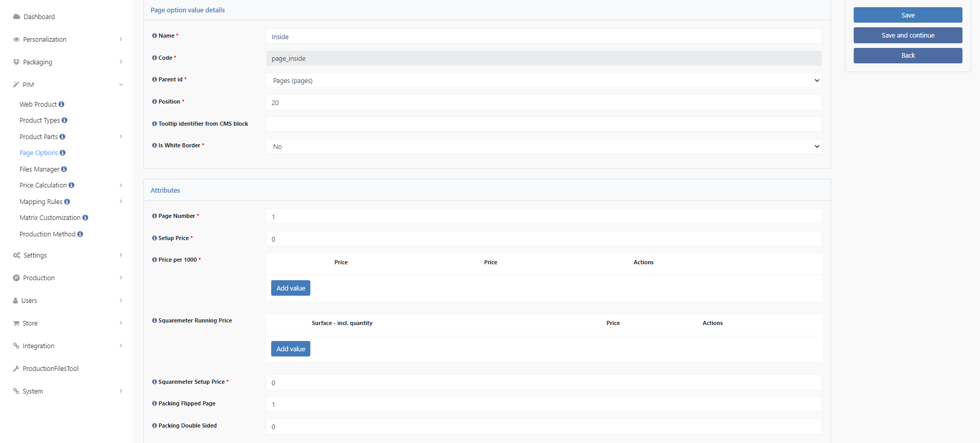The height and width of the screenshot is (443, 980).
Task: Open Web Product menu item
Action: click(38, 104)
